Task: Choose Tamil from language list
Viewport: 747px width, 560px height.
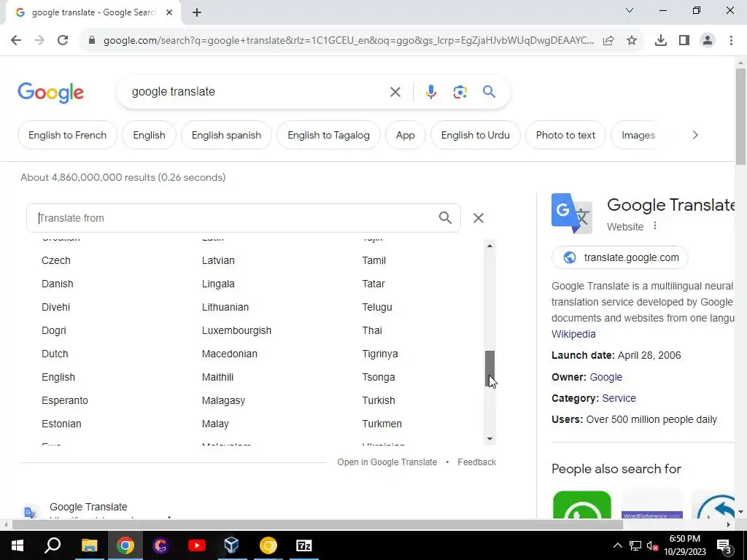Action: click(373, 260)
